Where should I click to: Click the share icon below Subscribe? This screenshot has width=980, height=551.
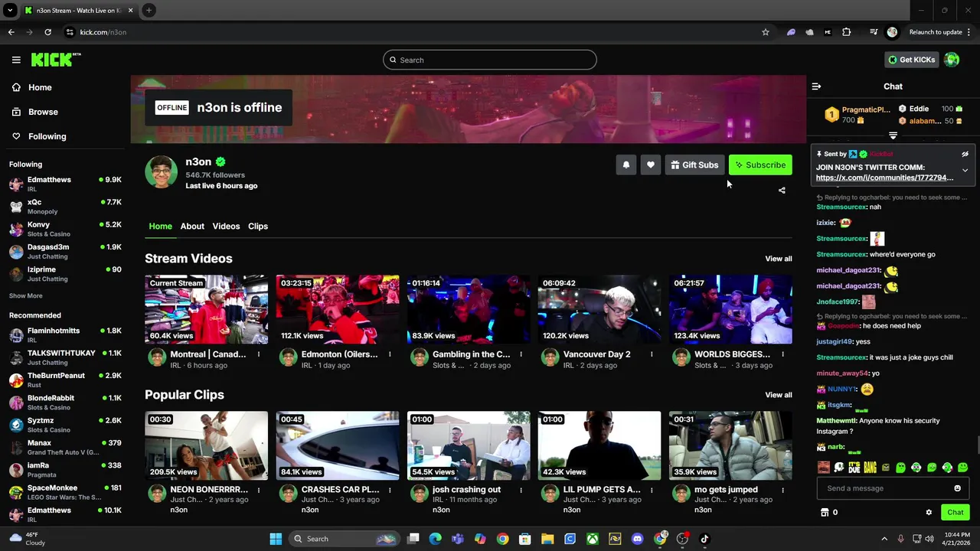782,190
